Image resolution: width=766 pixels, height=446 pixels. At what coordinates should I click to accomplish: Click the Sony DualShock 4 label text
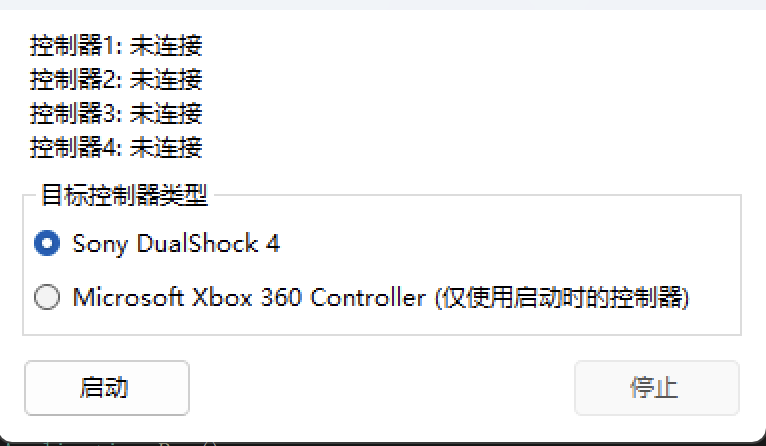[176, 243]
